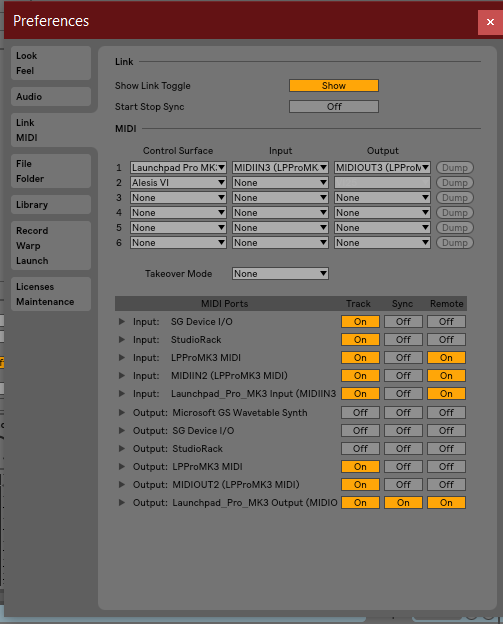Disable Remote for Output Launchpad_Pro_MK3 Output

click(x=446, y=503)
